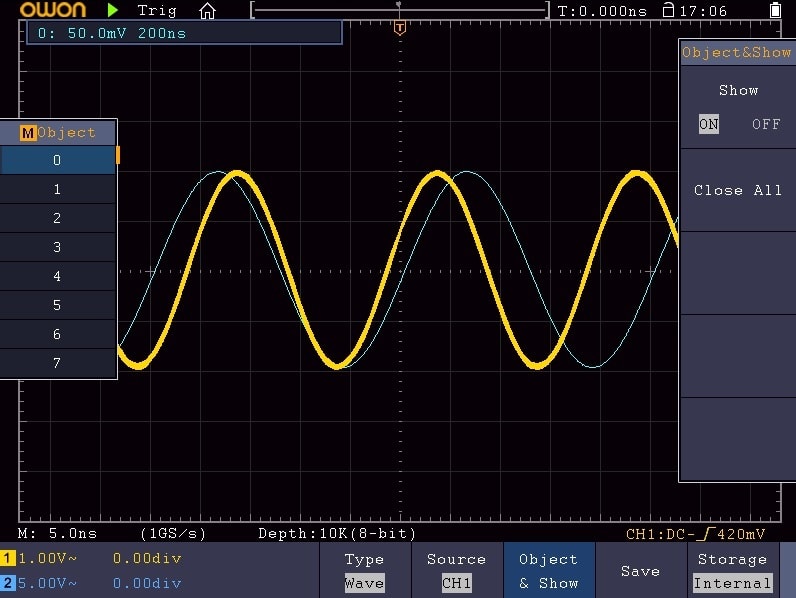Click Close All in Object&Show panel

(738, 190)
